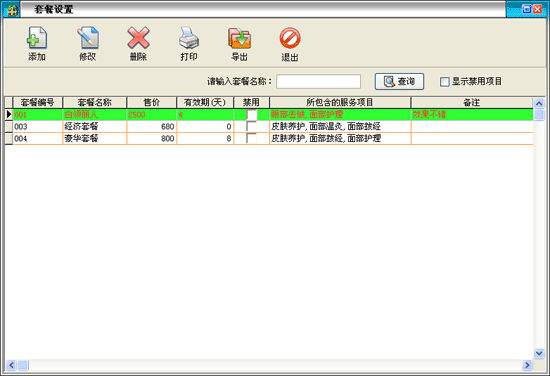Image resolution: width=550 pixels, height=376 pixels.
Task: Click the 导出 export icon
Action: pyautogui.click(x=240, y=38)
